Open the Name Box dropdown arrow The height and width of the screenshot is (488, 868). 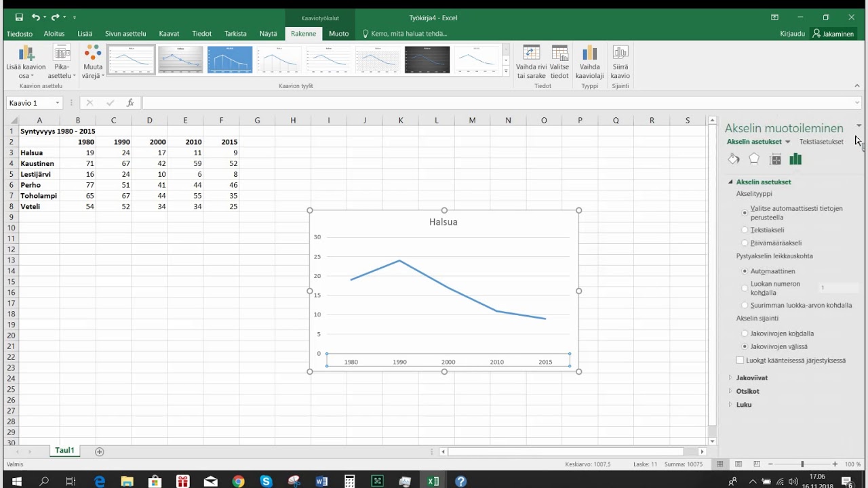[58, 103]
